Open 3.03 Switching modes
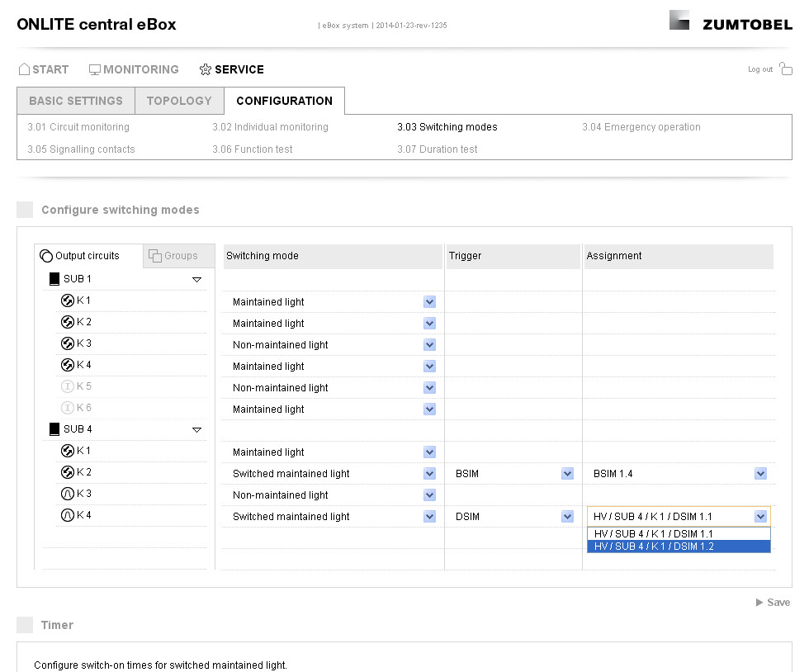This screenshot has width=809, height=672. pyautogui.click(x=447, y=127)
